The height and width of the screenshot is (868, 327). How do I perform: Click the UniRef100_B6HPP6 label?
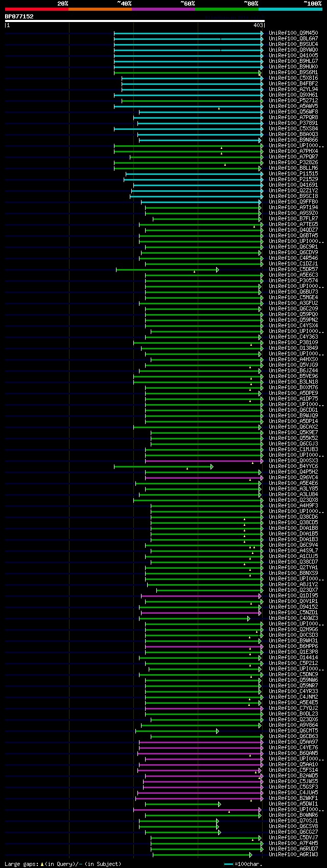[x=293, y=646]
